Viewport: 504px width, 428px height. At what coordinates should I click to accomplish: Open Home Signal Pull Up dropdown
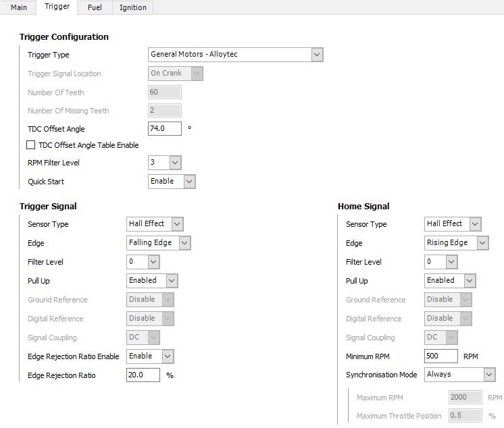[450, 281]
